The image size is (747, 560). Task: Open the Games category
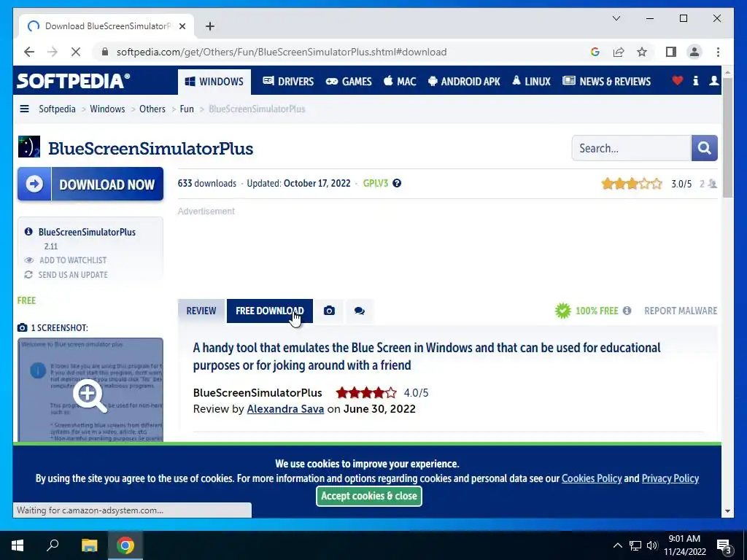pyautogui.click(x=349, y=82)
